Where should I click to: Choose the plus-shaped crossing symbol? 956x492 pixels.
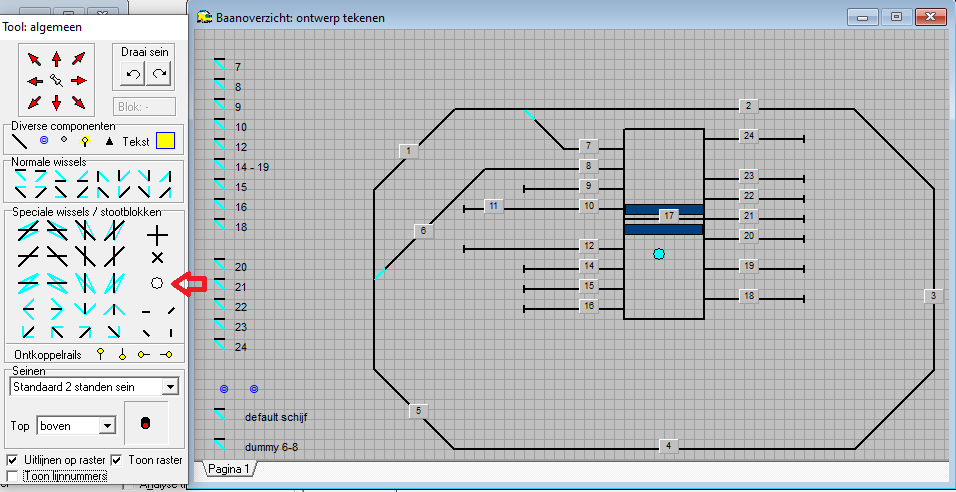click(157, 235)
